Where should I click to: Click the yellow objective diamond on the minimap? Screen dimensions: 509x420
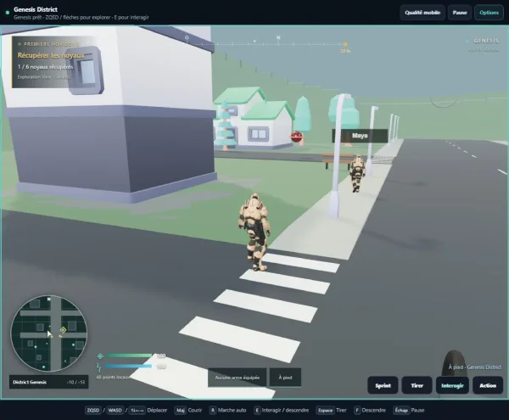click(x=63, y=330)
